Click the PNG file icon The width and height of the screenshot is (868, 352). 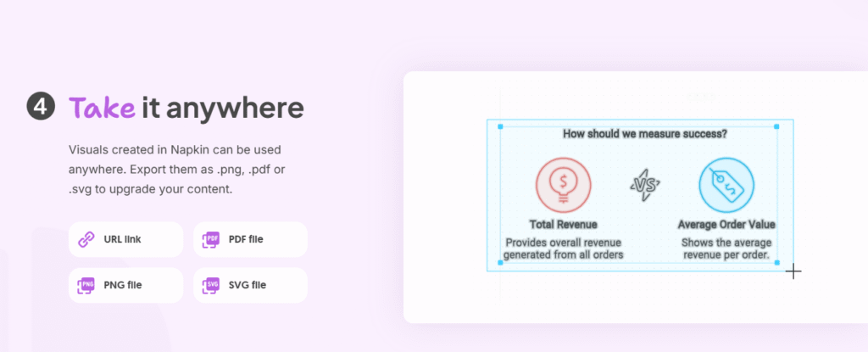[86, 285]
